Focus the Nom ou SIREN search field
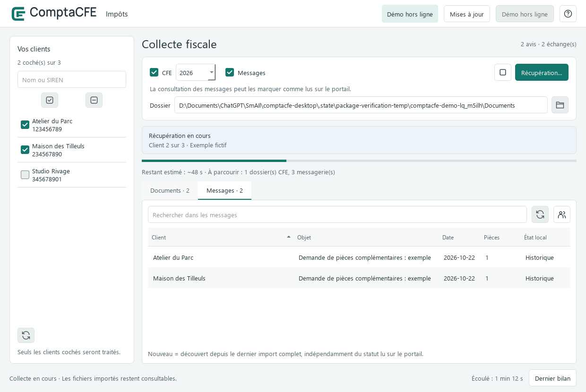This screenshot has height=392, width=586. (72, 79)
